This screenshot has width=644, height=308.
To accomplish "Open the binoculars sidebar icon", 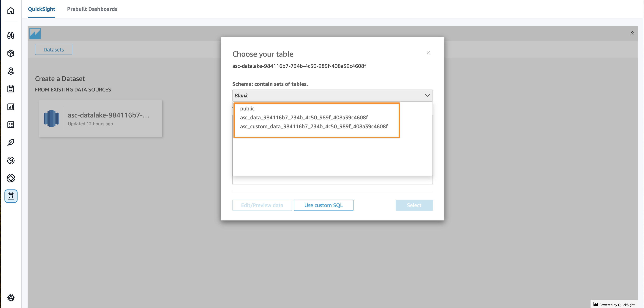I will pyautogui.click(x=11, y=36).
